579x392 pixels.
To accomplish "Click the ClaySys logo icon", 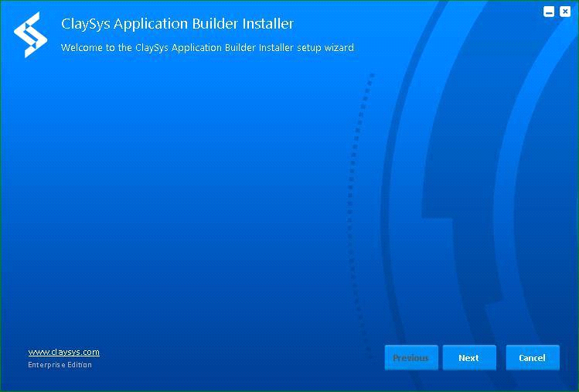I will pyautogui.click(x=31, y=35).
